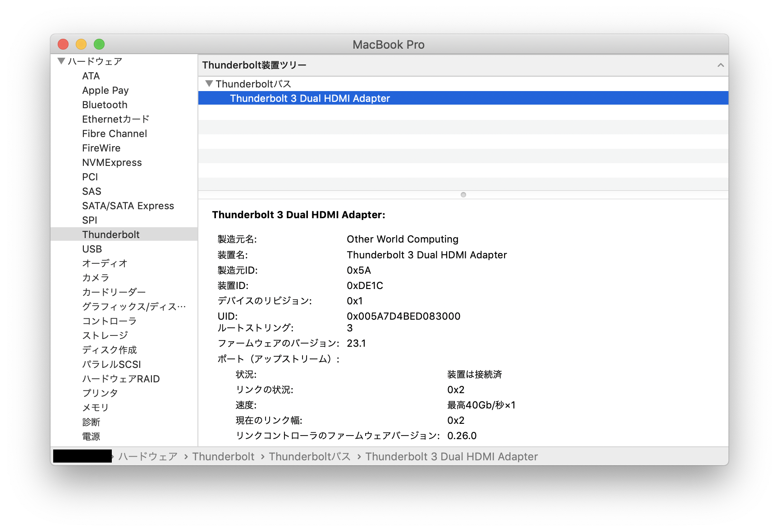Screen dimensions: 779x532
Task: Click the Other World Computing manufacturer value
Action: (403, 239)
